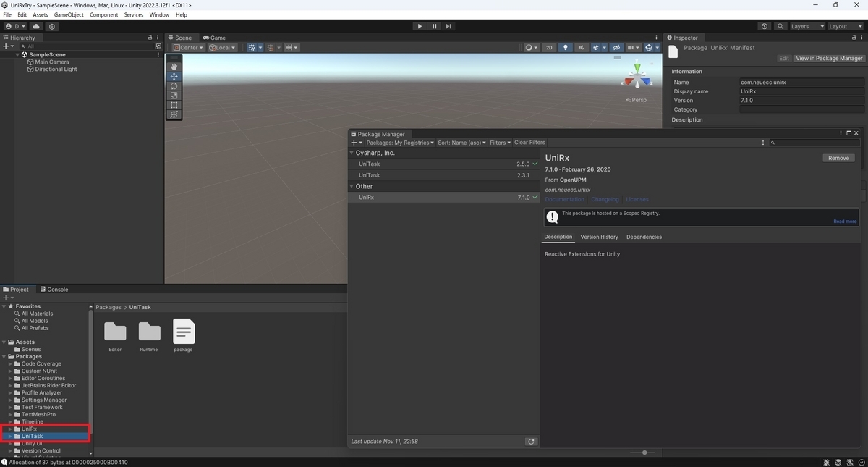Open Sort: Name (asc) dropdown
868x467 pixels.
[x=462, y=143]
